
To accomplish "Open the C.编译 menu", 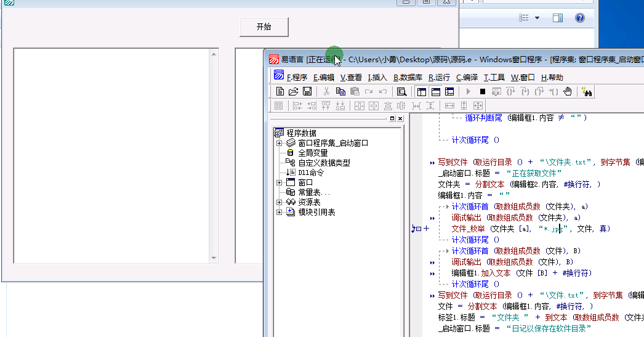I will [467, 77].
